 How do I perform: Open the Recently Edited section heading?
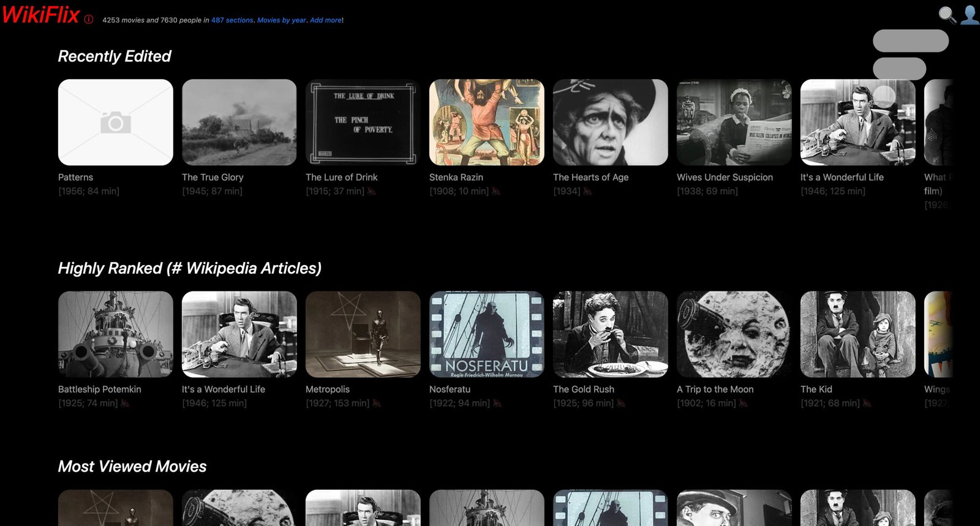point(115,56)
